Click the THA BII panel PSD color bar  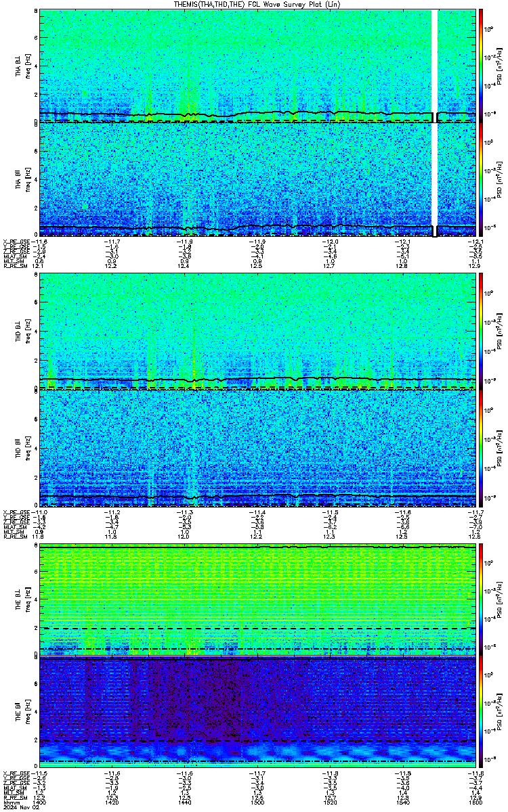click(480, 179)
